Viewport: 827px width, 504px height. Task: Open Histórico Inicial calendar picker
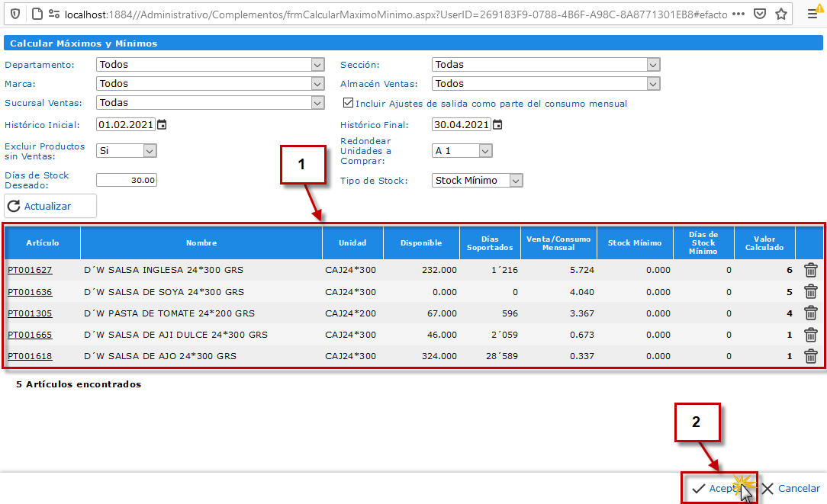[x=162, y=124]
